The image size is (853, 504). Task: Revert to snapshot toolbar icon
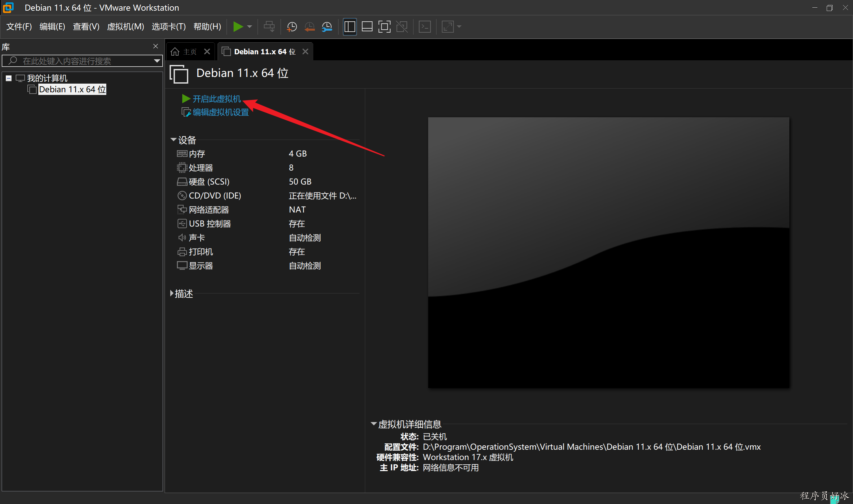pos(310,27)
